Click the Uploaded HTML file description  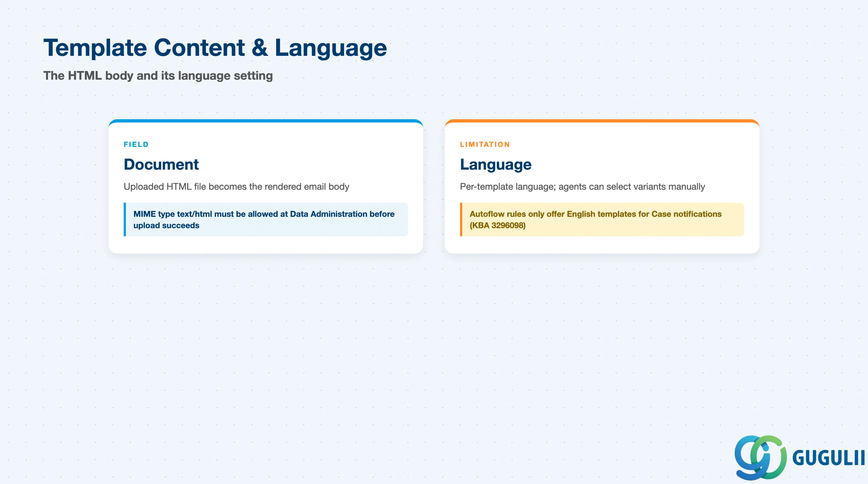pos(236,186)
